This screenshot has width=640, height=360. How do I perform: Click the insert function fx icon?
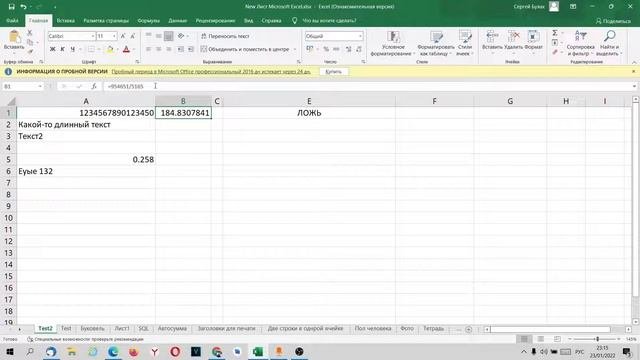[94, 86]
